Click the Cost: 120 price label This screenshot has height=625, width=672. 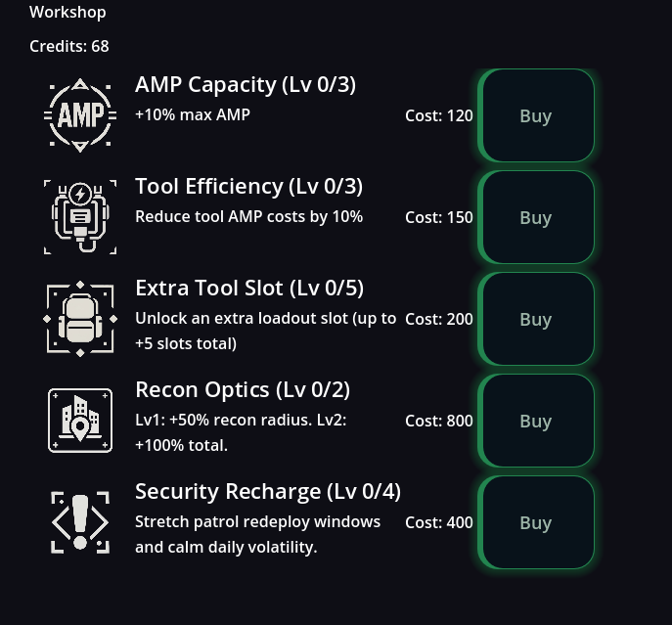tap(439, 116)
